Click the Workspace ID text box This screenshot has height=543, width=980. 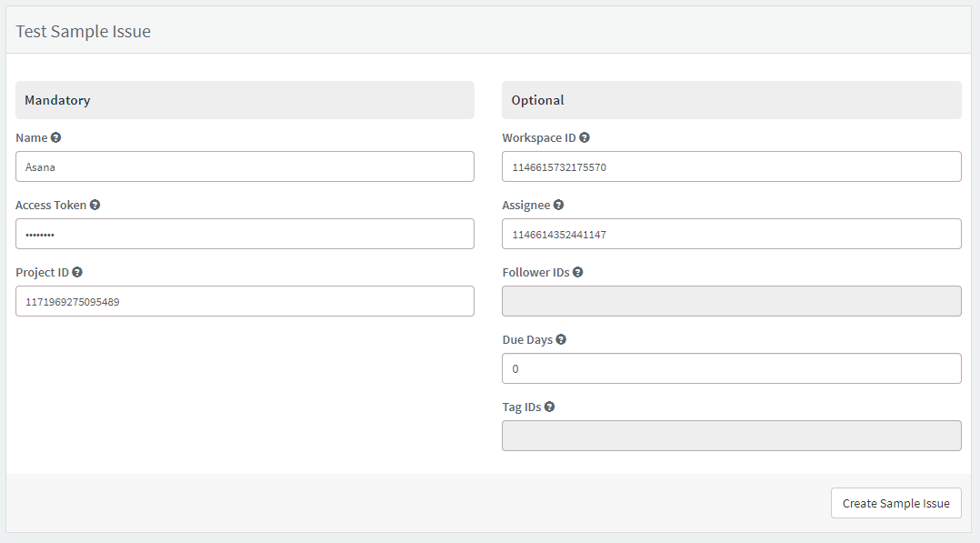tap(731, 166)
